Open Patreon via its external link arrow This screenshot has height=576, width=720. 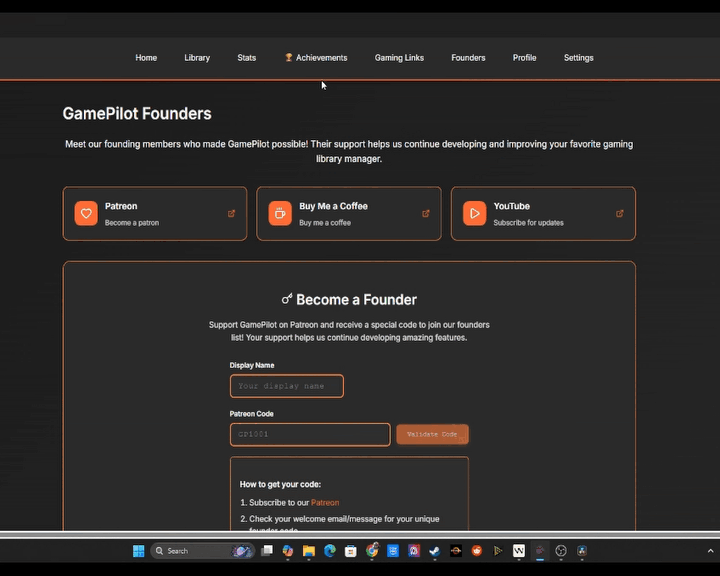[232, 213]
